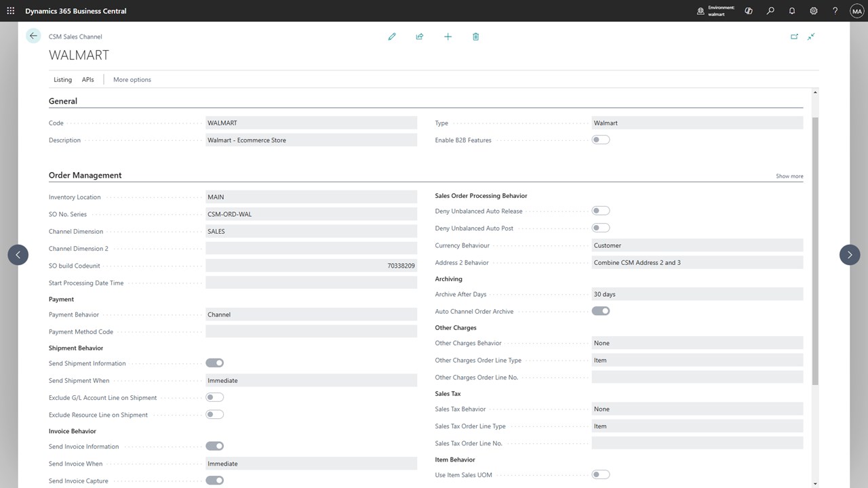
Task: Open Other Charges Behavior field
Action: pos(697,343)
